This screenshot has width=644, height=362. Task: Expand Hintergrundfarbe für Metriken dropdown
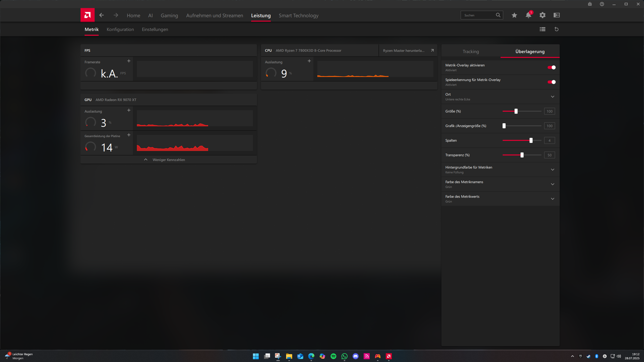(552, 170)
